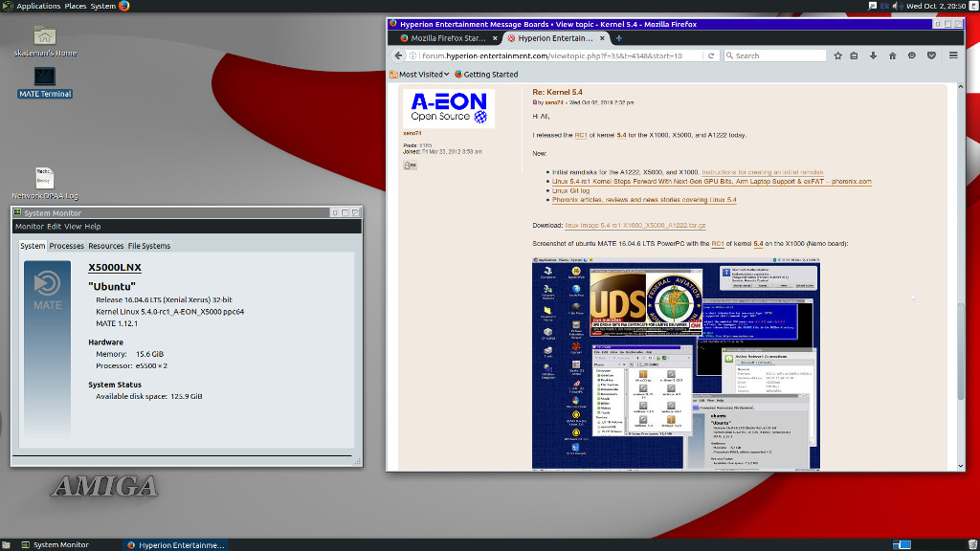The image size is (980, 551).
Task: Select the Hyperion Entertainment browser tab
Action: point(555,38)
